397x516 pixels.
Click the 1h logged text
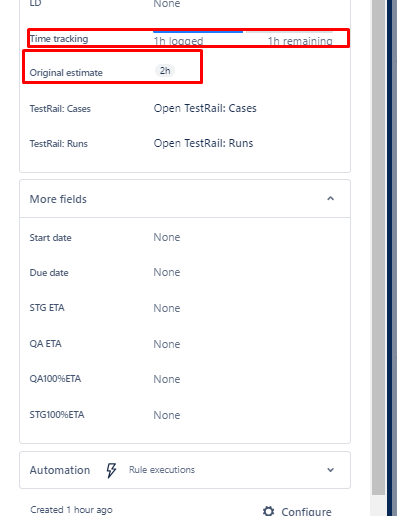point(178,41)
